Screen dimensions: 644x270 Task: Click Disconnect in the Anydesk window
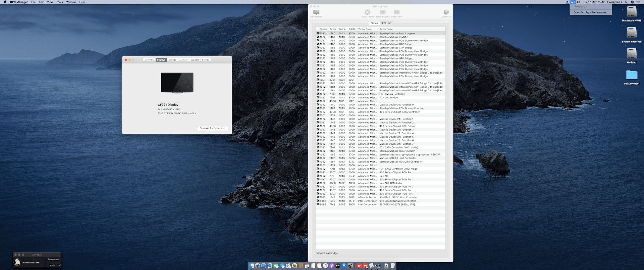(x=53, y=259)
